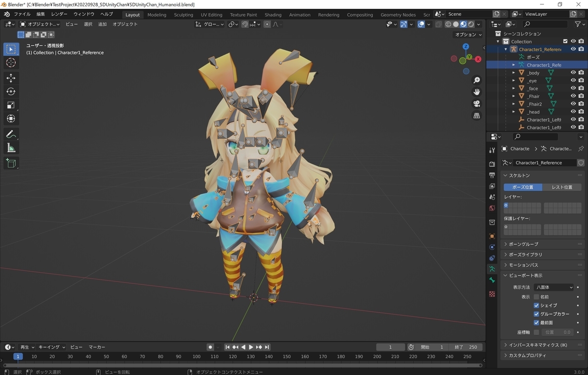Switch to the Sculpting workspace tab
The width and height of the screenshot is (588, 375).
(x=184, y=15)
